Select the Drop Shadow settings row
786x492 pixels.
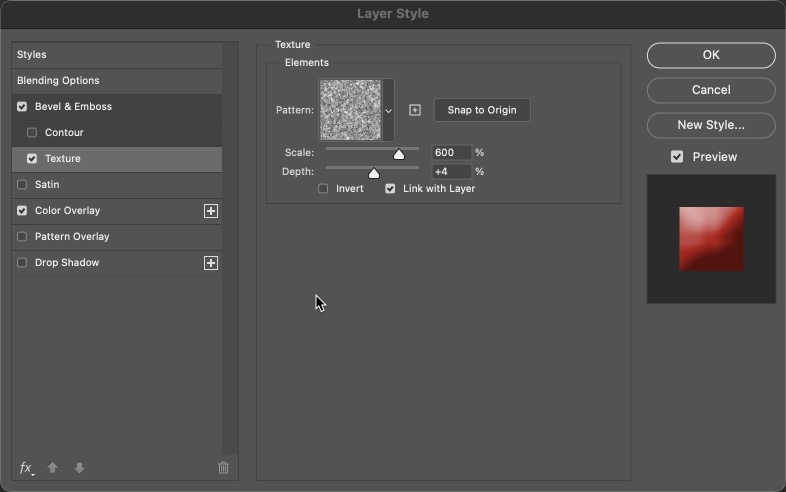click(117, 263)
